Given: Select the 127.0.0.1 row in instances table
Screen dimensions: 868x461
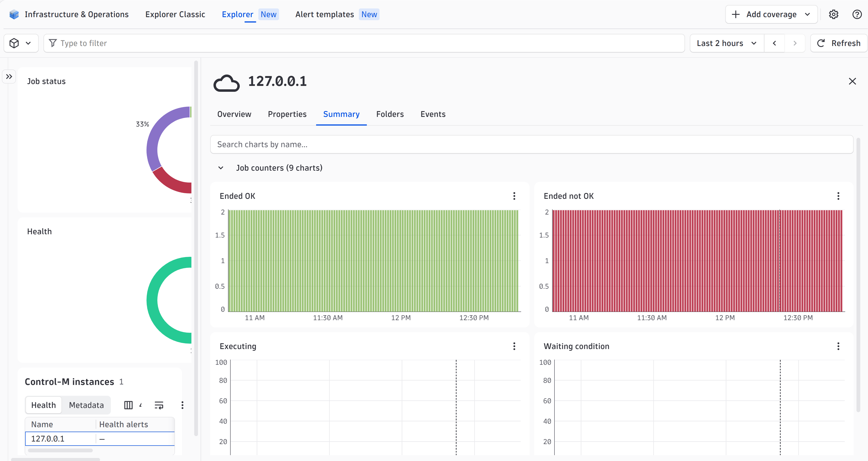Looking at the screenshot, I should 100,439.
